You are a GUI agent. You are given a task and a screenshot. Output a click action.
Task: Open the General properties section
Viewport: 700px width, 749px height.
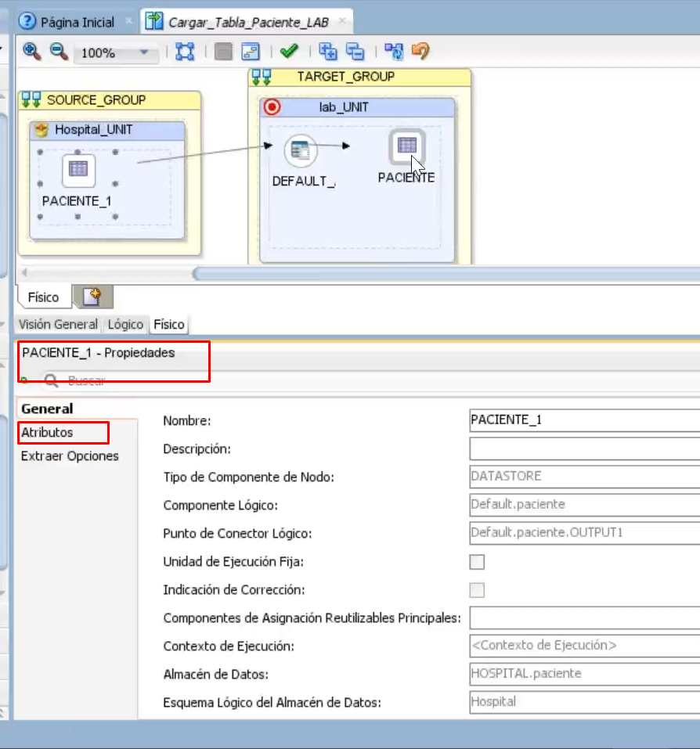coord(47,409)
